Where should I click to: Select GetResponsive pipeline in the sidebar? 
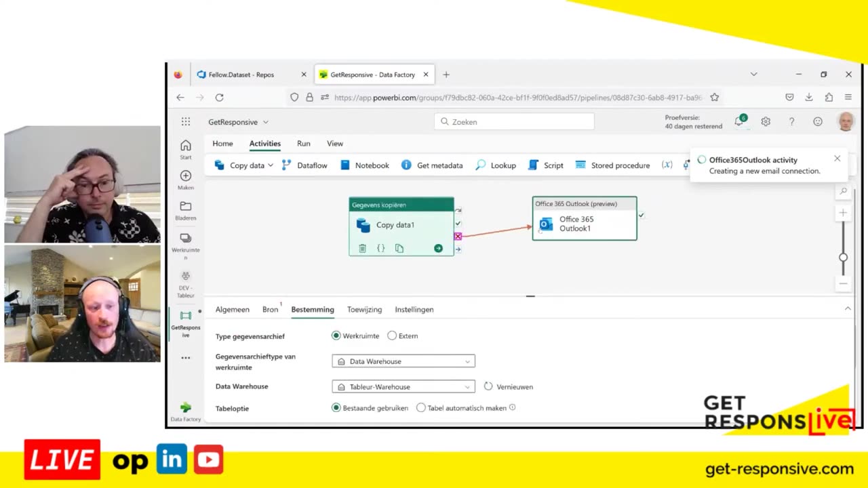coord(186,324)
